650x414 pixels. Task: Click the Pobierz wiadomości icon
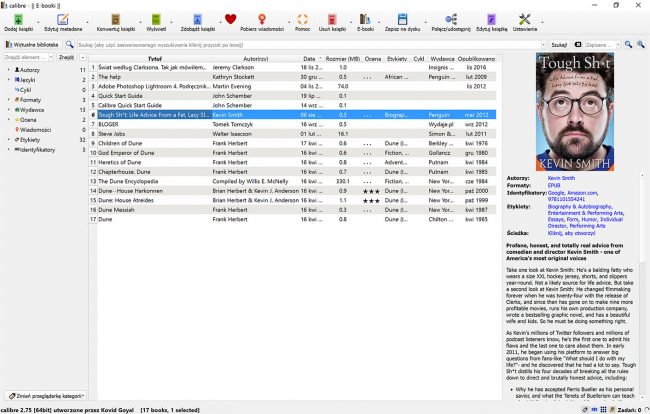coord(262,19)
